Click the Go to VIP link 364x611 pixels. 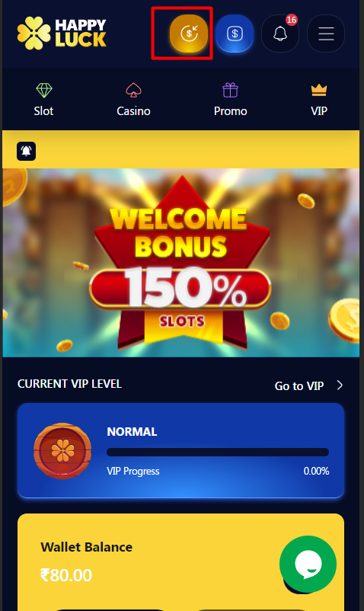click(299, 385)
